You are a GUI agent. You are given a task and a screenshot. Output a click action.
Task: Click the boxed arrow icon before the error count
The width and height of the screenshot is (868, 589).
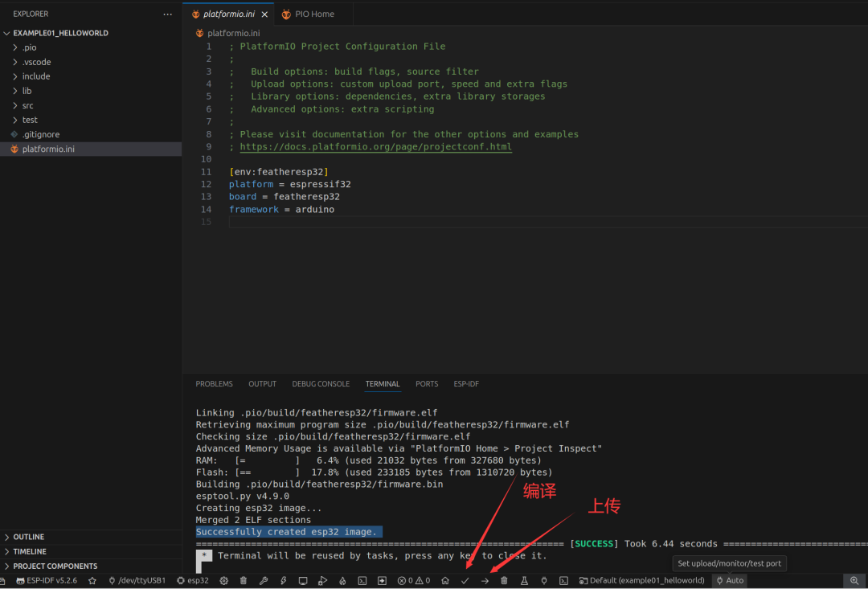tap(382, 581)
